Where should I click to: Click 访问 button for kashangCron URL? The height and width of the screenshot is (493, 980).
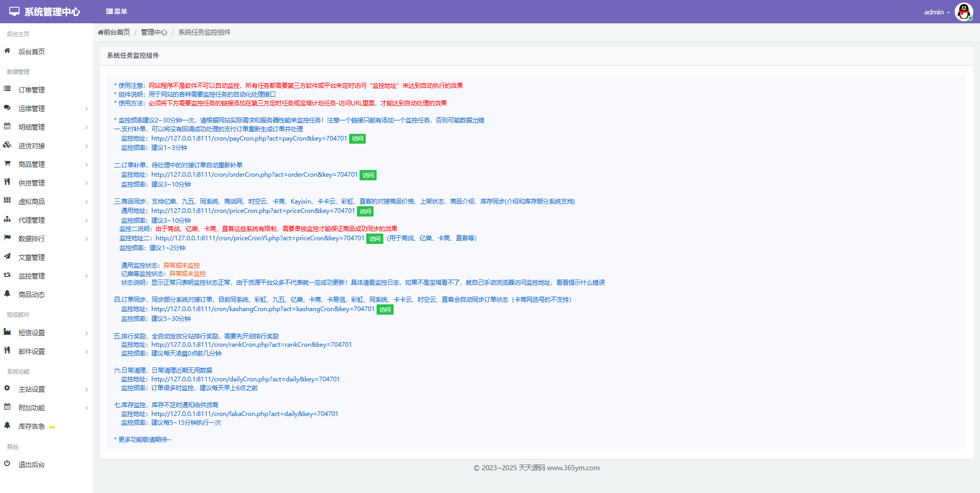click(385, 310)
